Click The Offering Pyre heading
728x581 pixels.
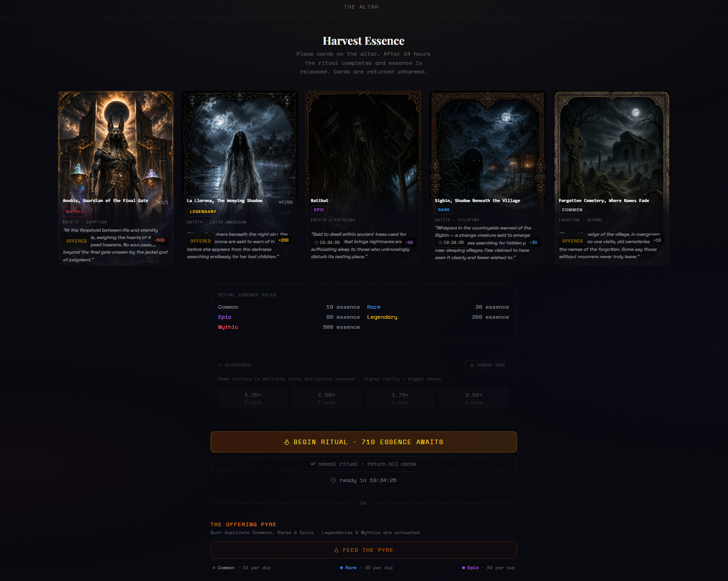click(243, 524)
